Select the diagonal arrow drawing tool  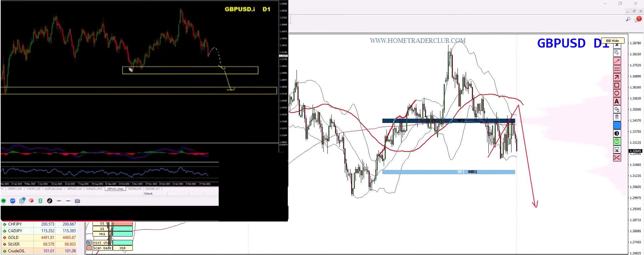tap(617, 77)
